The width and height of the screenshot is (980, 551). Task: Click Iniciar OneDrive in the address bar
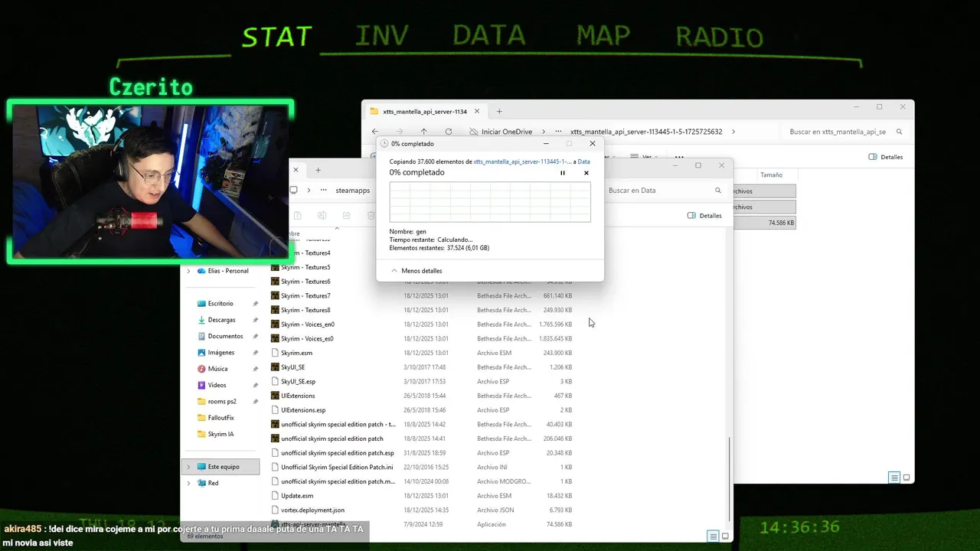pyautogui.click(x=506, y=132)
